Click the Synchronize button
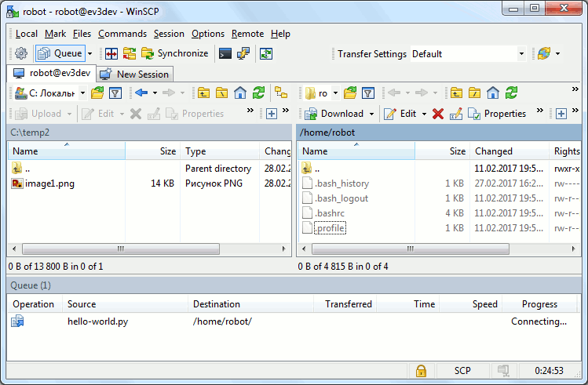 [174, 53]
